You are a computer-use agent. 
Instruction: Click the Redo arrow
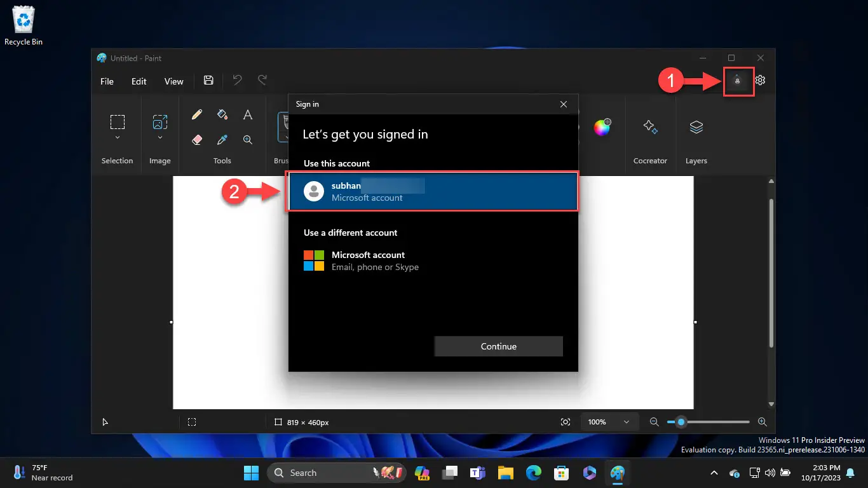[x=262, y=80]
